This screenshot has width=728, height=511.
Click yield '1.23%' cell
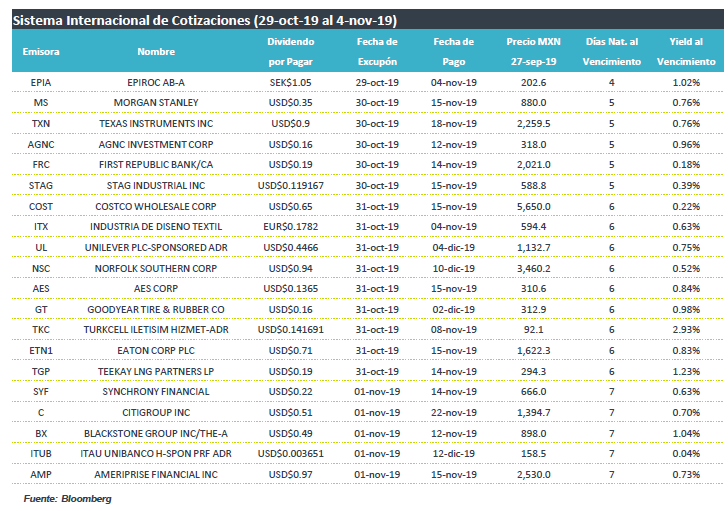click(686, 371)
